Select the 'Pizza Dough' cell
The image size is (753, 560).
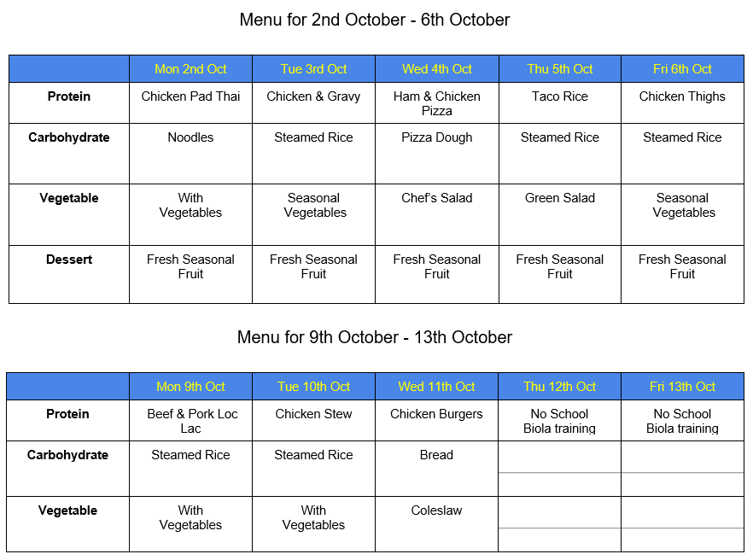[x=437, y=137]
